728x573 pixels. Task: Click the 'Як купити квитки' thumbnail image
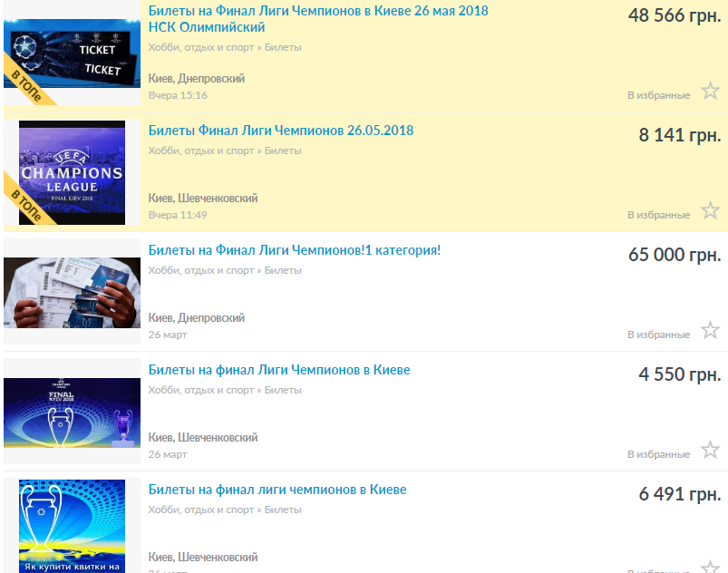click(x=72, y=528)
